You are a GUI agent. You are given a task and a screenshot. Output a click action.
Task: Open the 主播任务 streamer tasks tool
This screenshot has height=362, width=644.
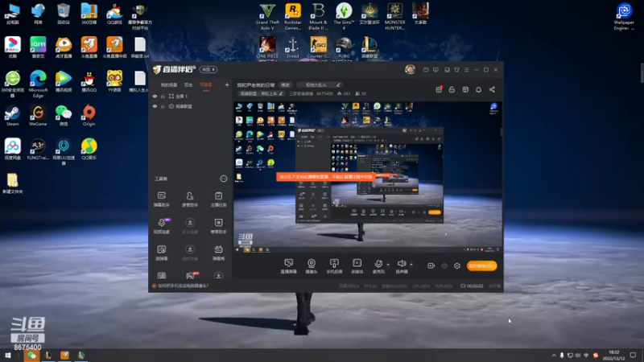[x=218, y=199]
